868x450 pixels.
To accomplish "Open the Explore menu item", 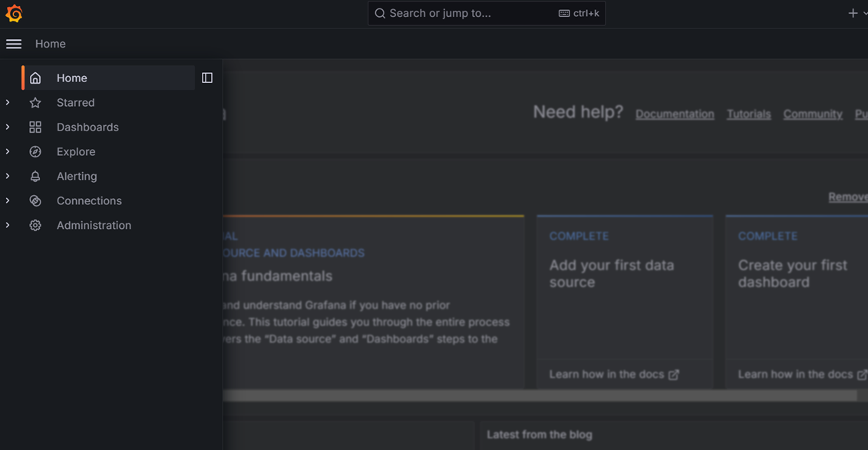I will click(x=76, y=151).
